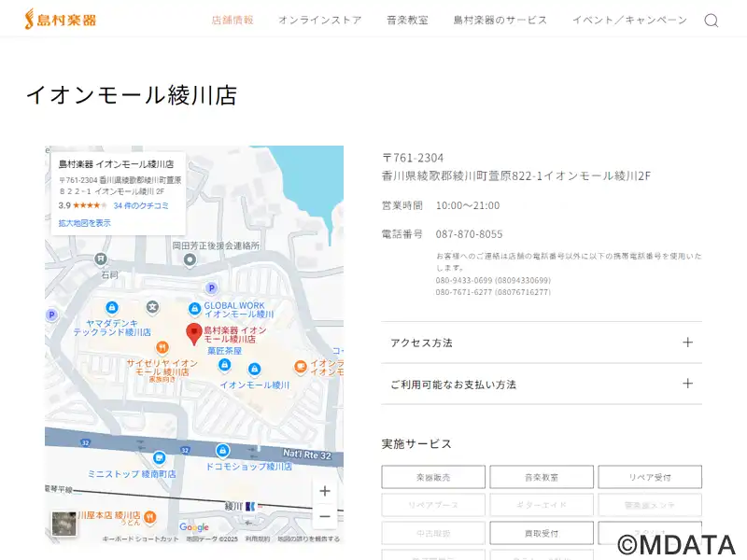Click the イオンモール綾川 shopping bag marker

(254, 369)
